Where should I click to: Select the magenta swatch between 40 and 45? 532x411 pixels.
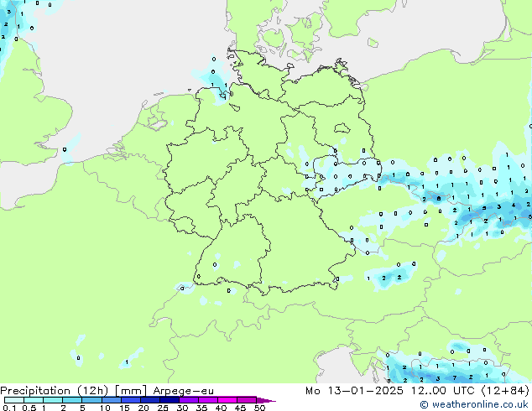point(227,400)
